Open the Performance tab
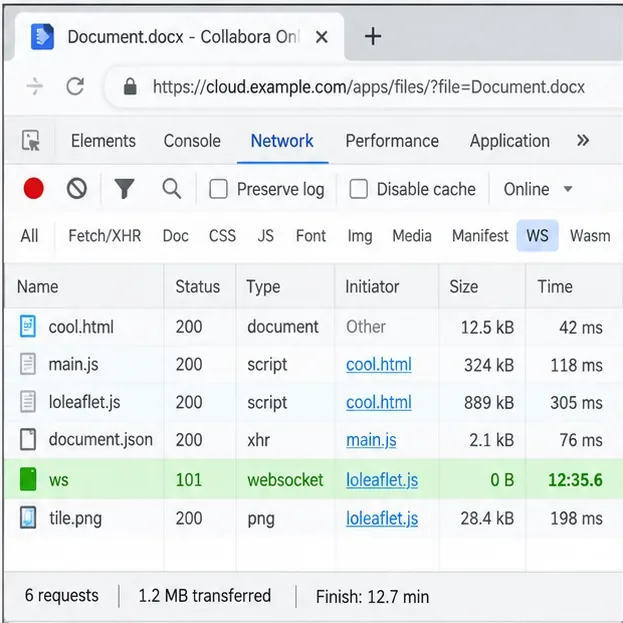 (392, 141)
